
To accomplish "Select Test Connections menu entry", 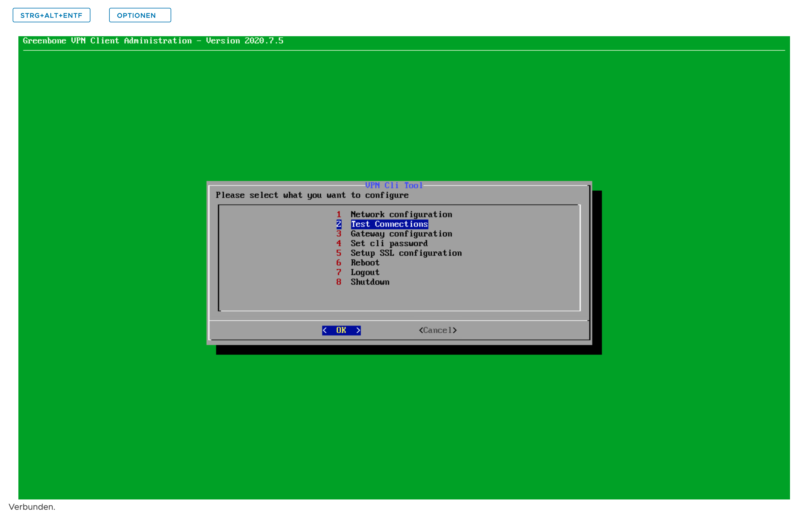I will pos(382,224).
